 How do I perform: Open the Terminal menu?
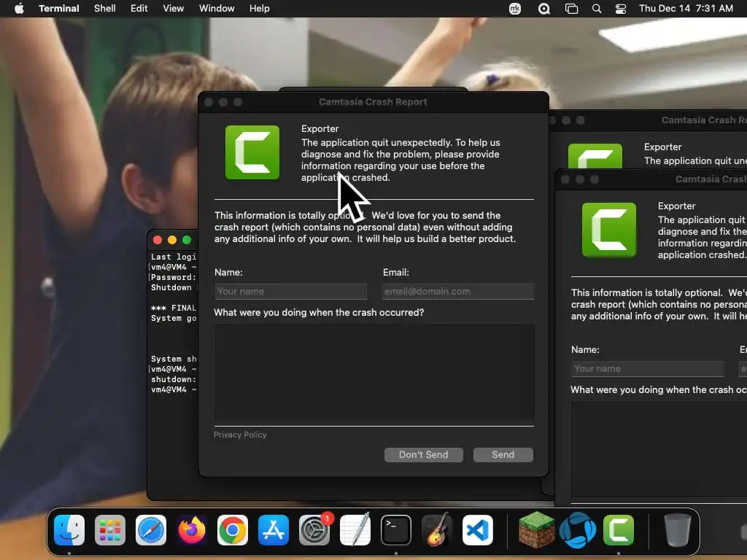59,9
